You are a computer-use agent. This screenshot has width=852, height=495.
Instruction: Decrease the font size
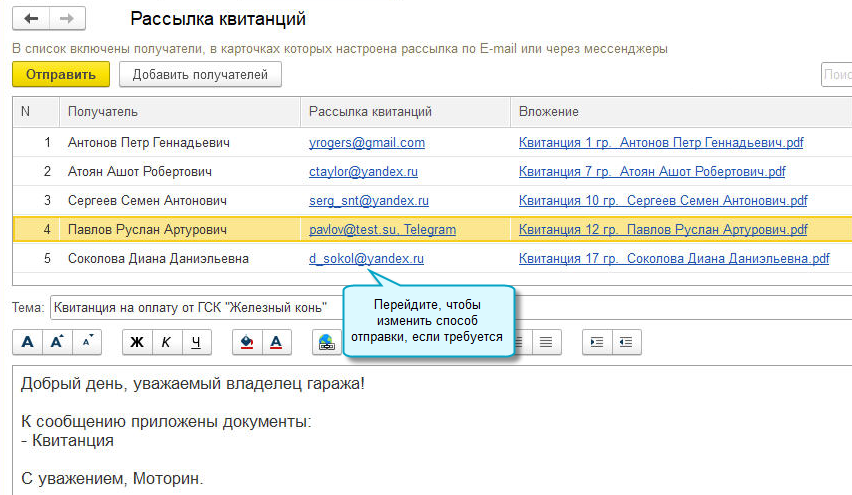coord(87,342)
